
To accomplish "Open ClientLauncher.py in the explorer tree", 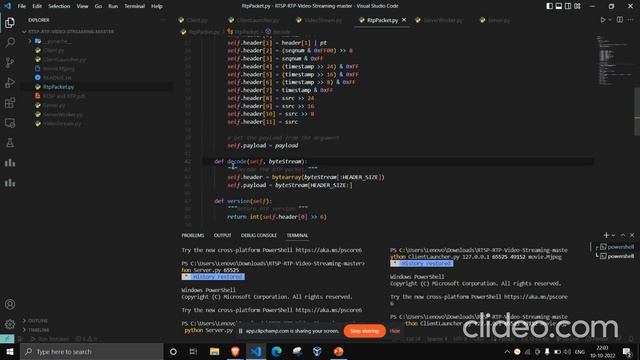I will tap(64, 60).
